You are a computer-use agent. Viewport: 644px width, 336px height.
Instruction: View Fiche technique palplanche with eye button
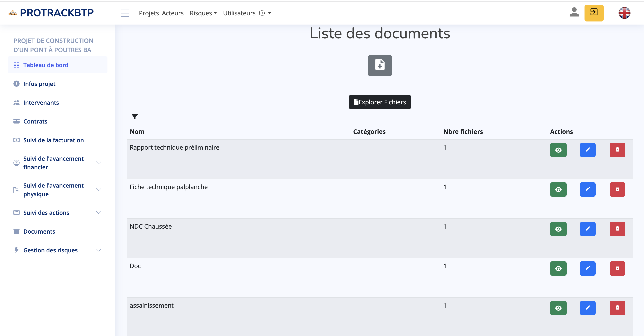558,189
